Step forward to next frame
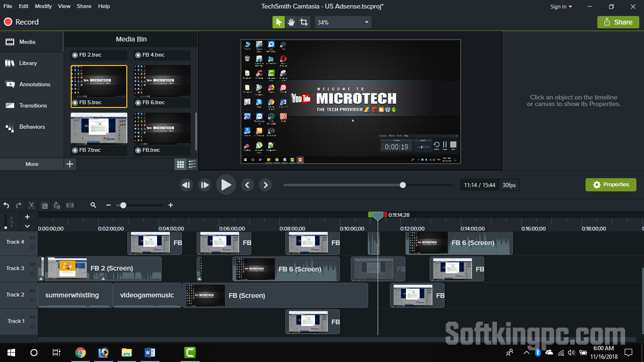The height and width of the screenshot is (362, 644). pos(204,185)
